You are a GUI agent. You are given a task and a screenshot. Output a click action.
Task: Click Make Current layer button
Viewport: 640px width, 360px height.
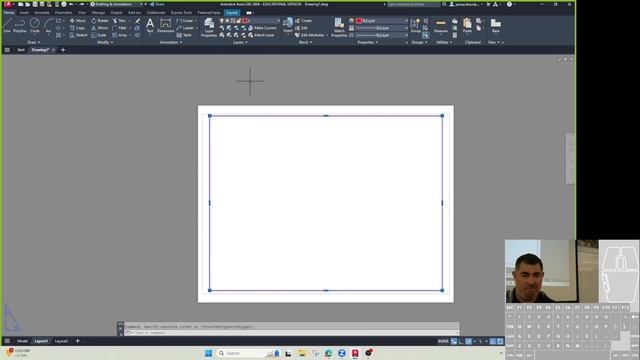pos(262,28)
